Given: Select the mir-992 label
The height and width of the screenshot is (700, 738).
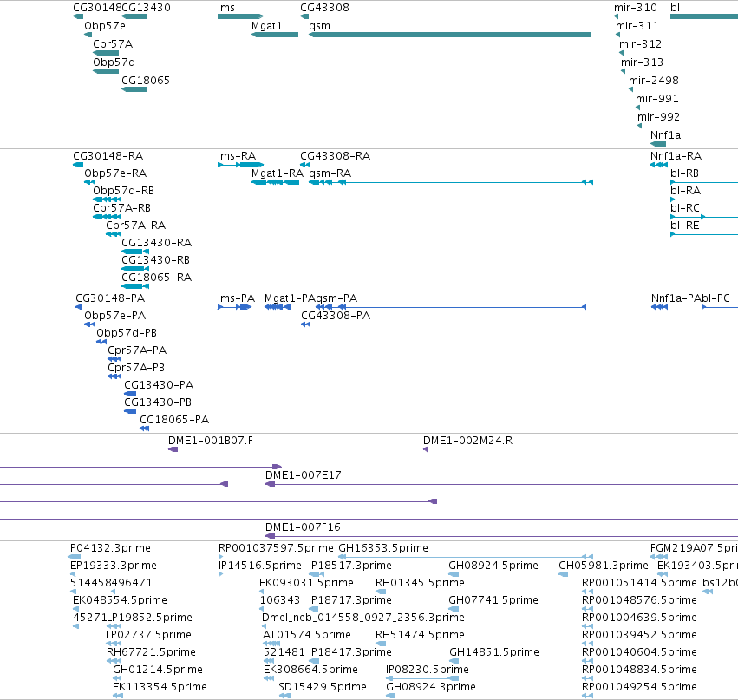Looking at the screenshot, I should pos(658,117).
